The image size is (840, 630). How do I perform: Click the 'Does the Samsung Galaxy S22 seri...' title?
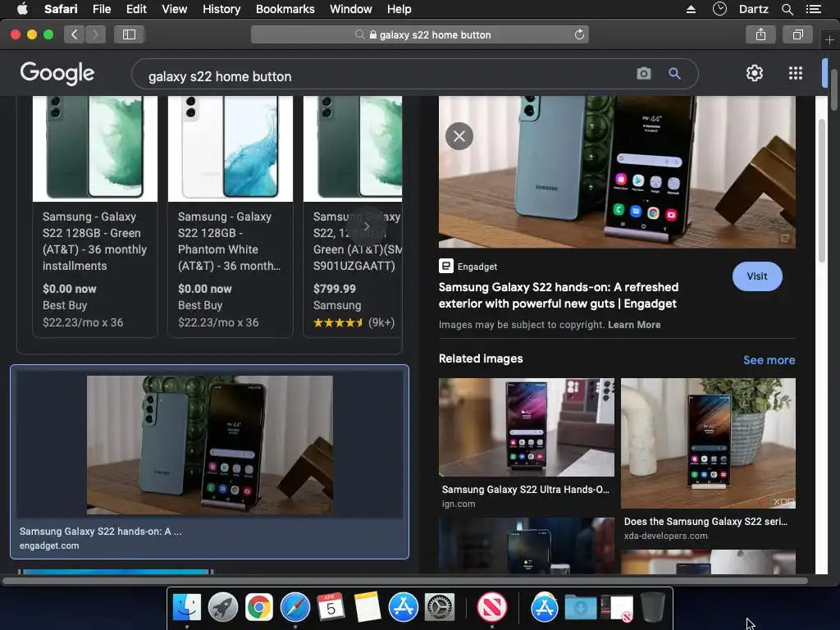point(705,521)
